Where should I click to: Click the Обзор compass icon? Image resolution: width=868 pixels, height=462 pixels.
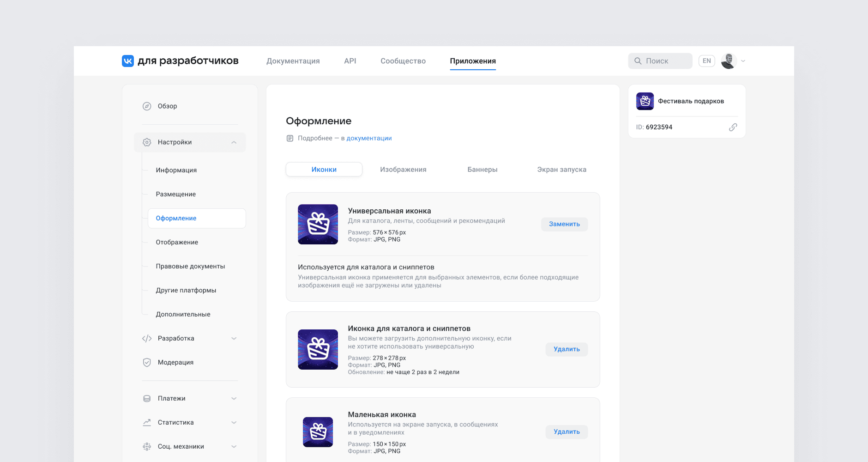(147, 106)
